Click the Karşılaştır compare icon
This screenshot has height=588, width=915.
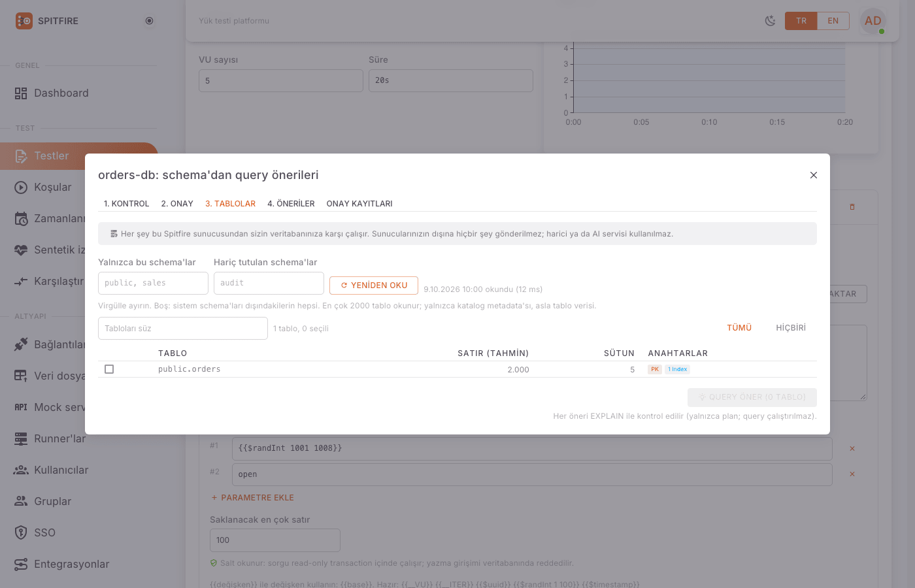[21, 282]
